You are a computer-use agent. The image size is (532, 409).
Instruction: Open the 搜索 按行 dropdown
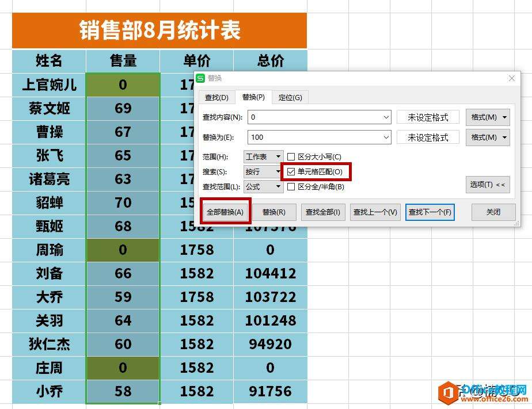(263, 172)
